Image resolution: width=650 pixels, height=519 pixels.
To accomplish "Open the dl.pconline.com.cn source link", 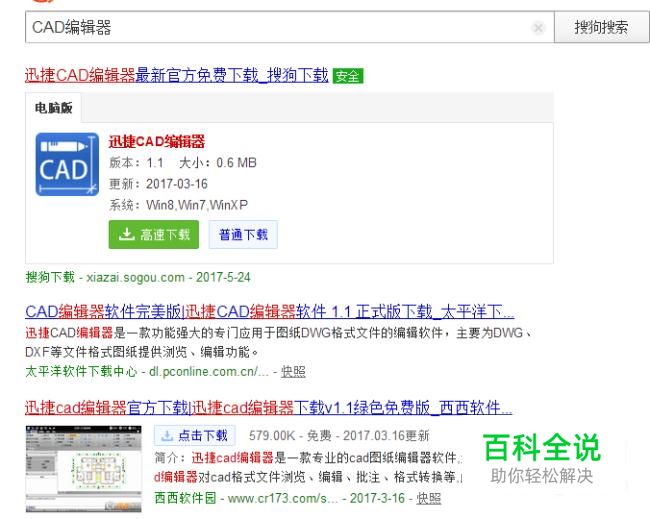I will click(209, 371).
